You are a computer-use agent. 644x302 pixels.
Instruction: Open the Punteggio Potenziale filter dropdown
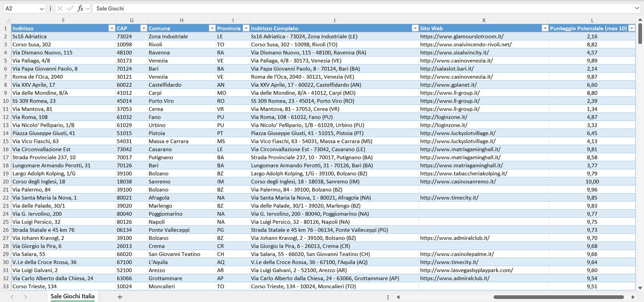pyautogui.click(x=632, y=28)
